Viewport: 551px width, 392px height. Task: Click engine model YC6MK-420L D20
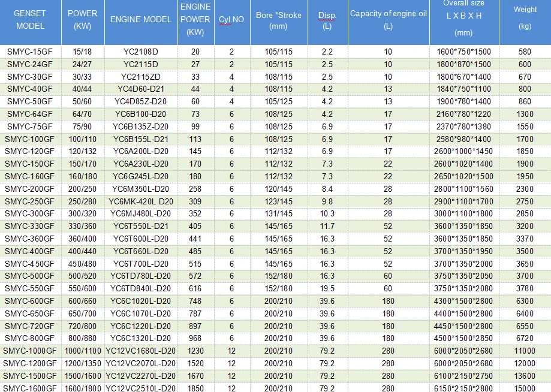141,201
